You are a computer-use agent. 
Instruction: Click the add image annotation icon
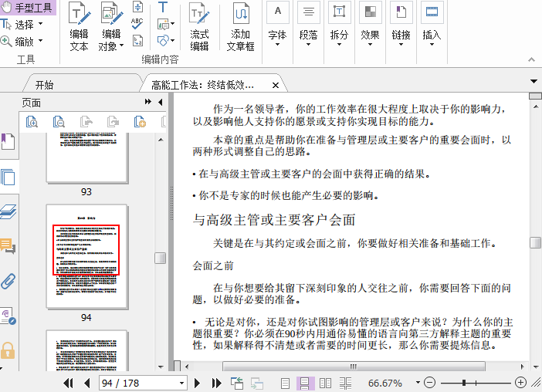(x=163, y=24)
